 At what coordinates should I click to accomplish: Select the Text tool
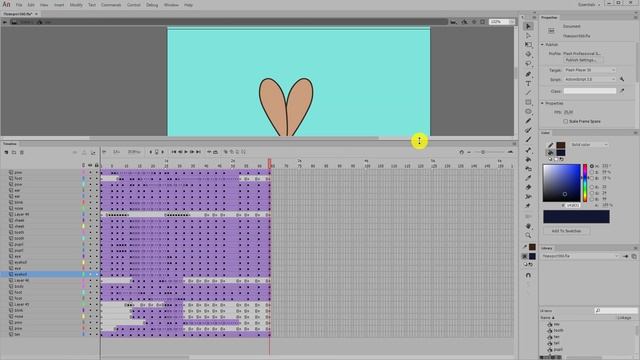[528, 83]
